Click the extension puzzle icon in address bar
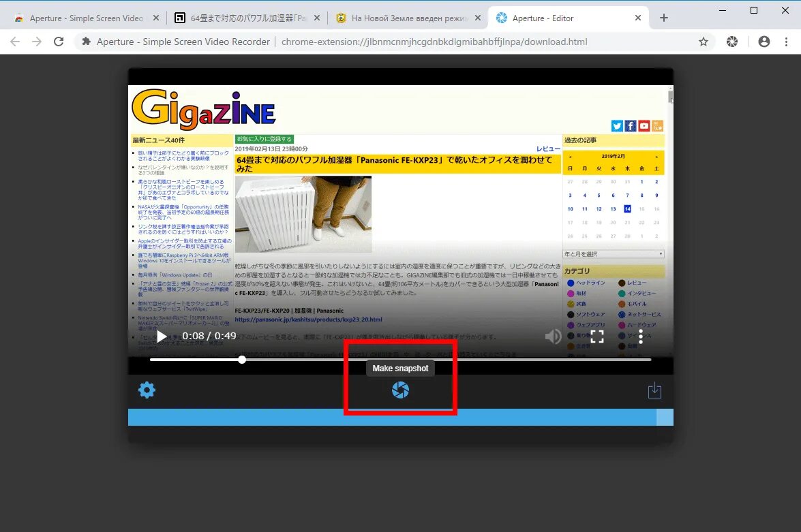Viewport: 801px width, 532px height. [x=87, y=42]
